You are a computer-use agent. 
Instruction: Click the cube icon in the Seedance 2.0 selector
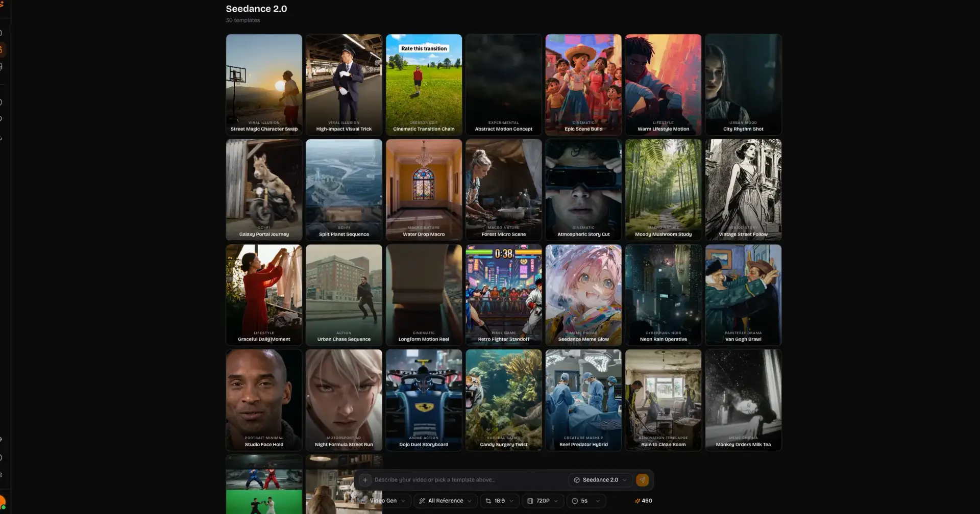[577, 480]
